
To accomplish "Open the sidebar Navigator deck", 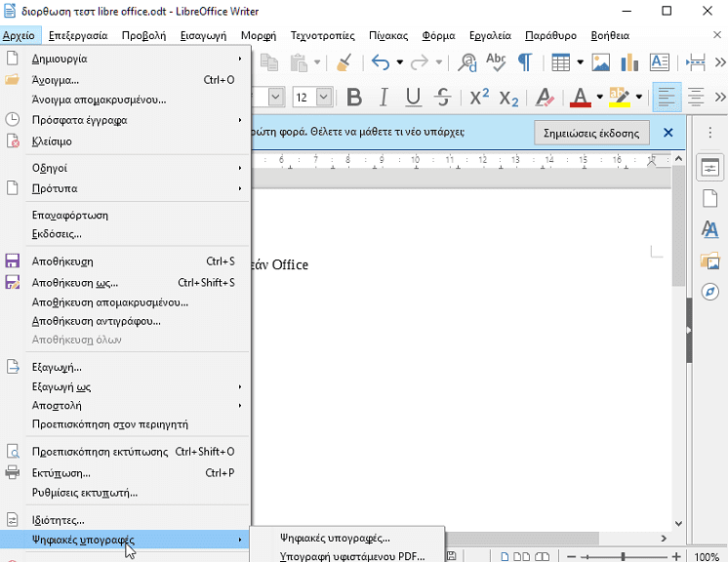I will point(709,292).
